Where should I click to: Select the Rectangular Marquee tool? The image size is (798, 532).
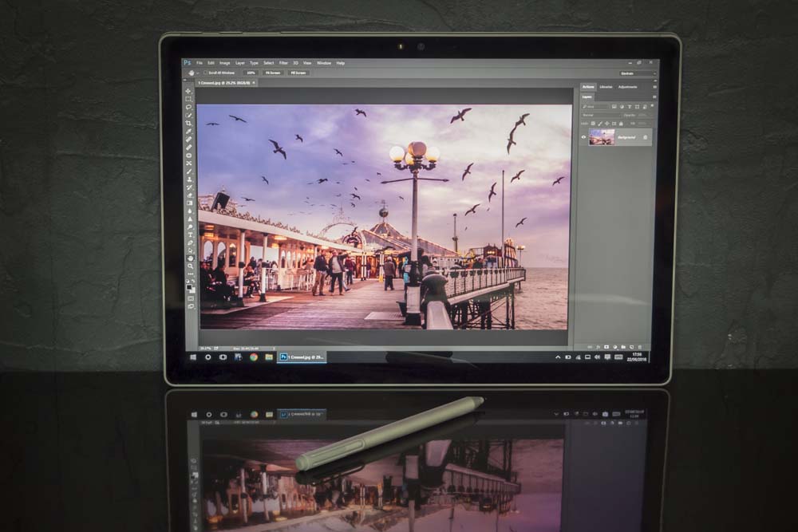point(189,99)
